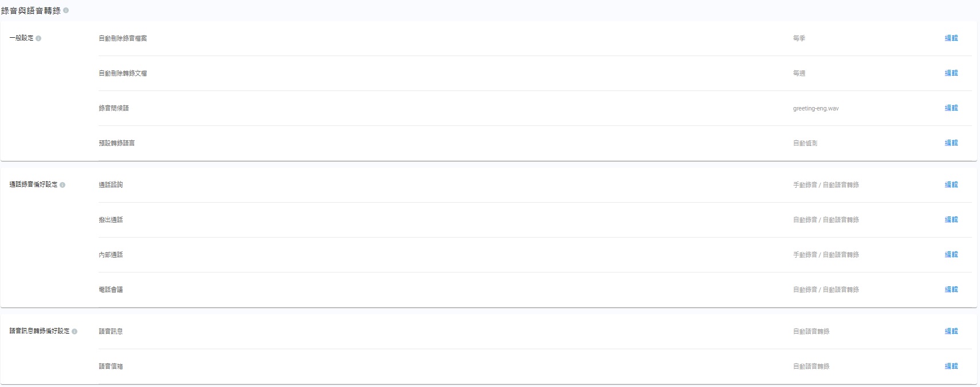Select the 錄音與語音轉錄 page heading

point(31,11)
